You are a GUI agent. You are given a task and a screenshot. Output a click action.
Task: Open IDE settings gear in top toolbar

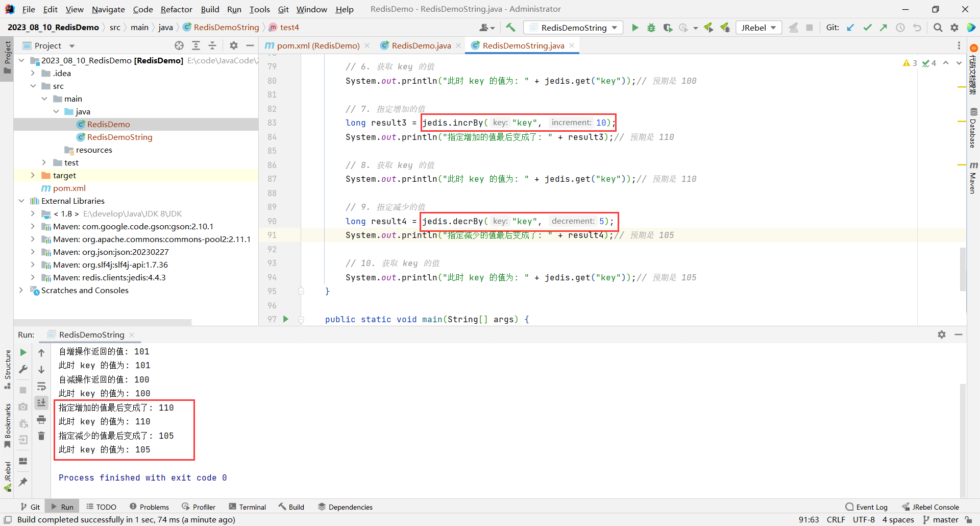click(x=954, y=28)
